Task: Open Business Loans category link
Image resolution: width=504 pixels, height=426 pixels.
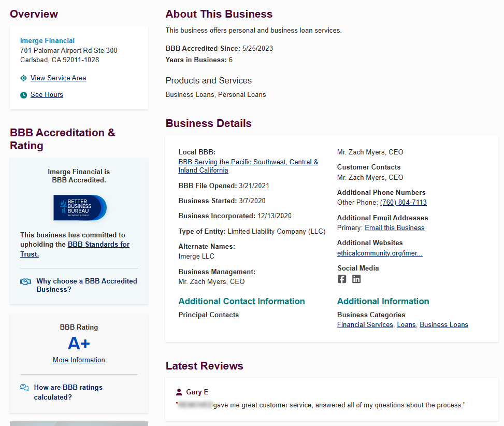Action: (x=444, y=325)
